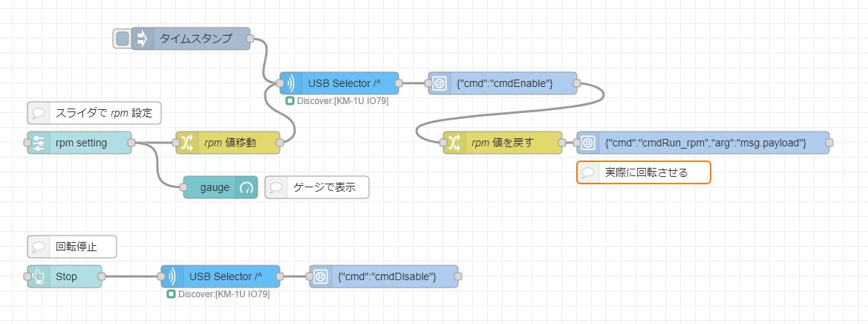This screenshot has width=868, height=324.
Task: Select the 回転停止 comment node
Action: point(72,247)
